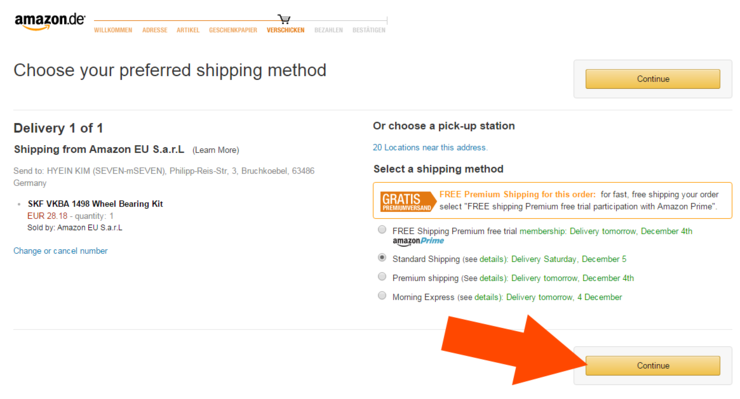Viewport: 740px width, 399px height.
Task: Open details link for Morning Express
Action: pyautogui.click(x=487, y=297)
